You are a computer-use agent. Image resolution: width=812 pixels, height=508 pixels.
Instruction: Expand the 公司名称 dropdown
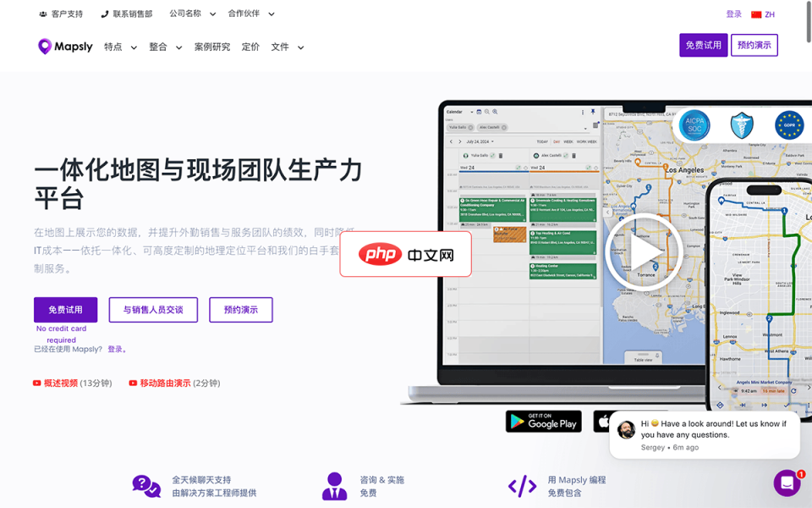192,14
